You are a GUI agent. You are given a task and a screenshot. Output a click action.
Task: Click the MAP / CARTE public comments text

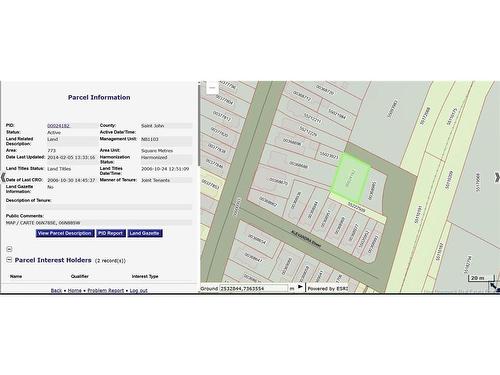(x=43, y=223)
